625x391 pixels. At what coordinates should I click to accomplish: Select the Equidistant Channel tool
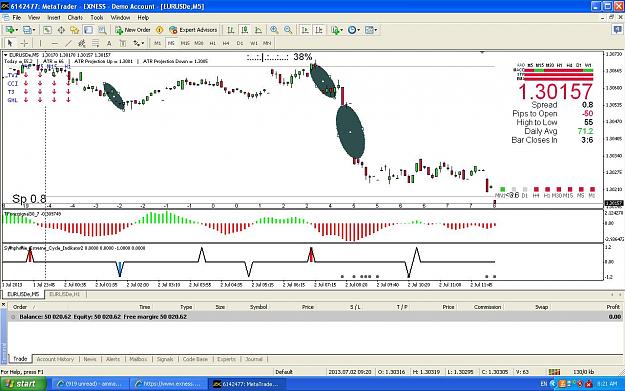(82, 43)
